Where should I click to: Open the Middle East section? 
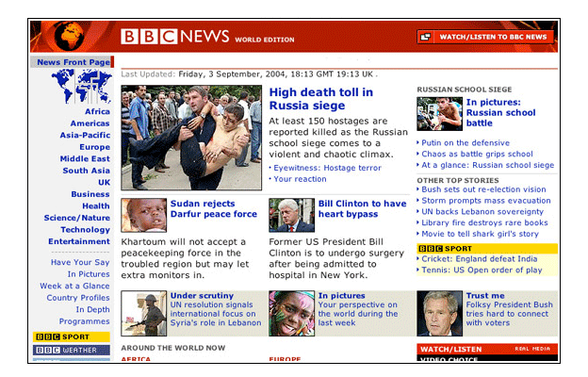(x=86, y=158)
